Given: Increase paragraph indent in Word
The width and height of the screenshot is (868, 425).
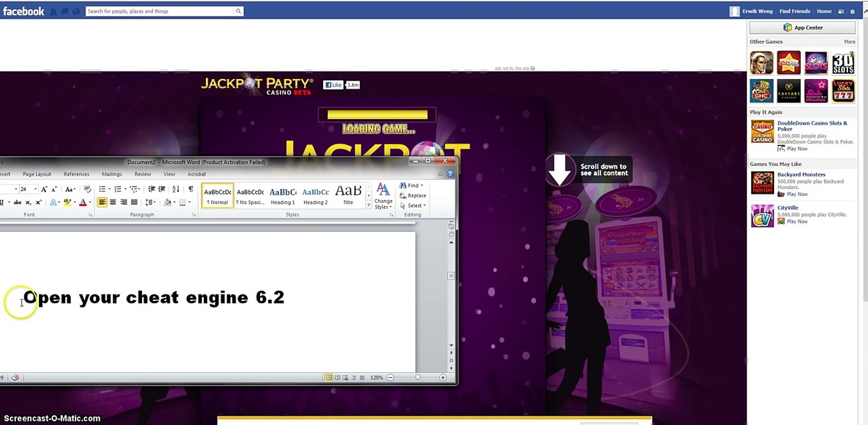Looking at the screenshot, I should pos(162,189).
